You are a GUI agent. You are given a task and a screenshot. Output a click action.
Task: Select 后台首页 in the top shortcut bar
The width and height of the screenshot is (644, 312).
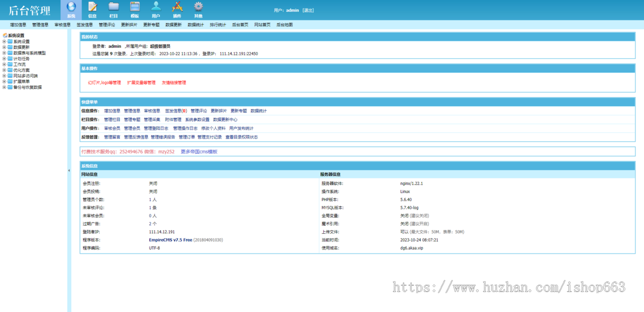coord(240,25)
